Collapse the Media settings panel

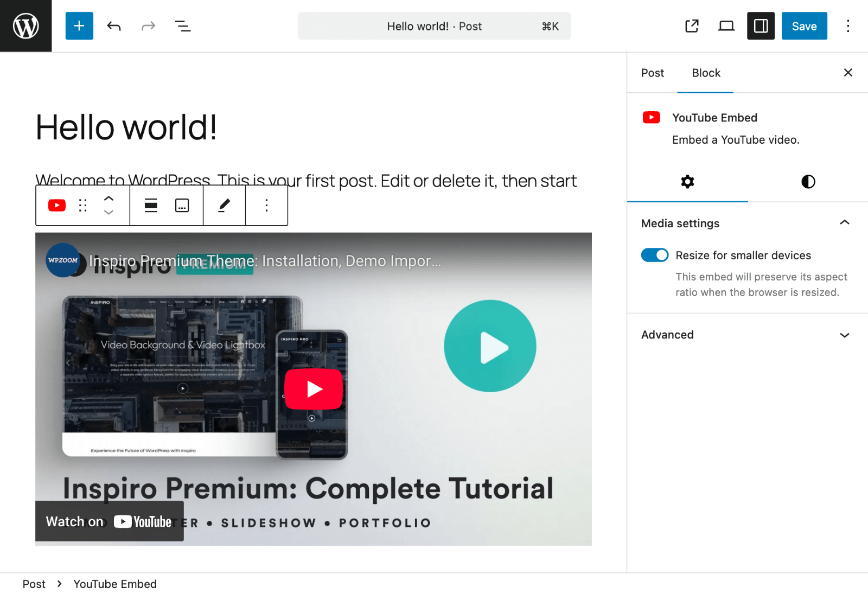coord(844,223)
